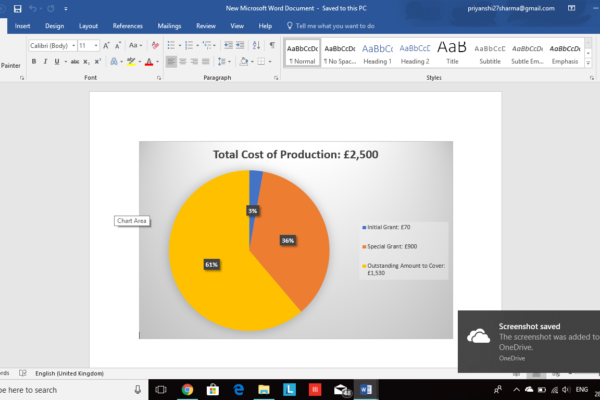The height and width of the screenshot is (400, 600).
Task: Click the Save icon in title bar
Action: [x=17, y=9]
